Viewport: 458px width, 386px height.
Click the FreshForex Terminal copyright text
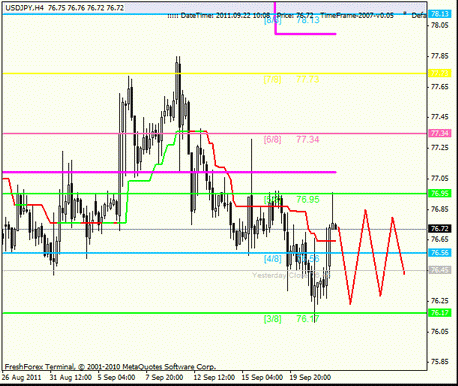[x=110, y=367]
